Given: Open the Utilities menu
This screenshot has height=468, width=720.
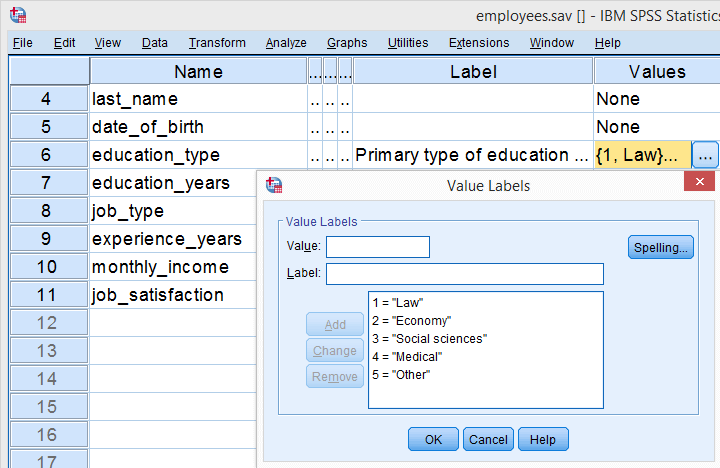Looking at the screenshot, I should [x=408, y=43].
